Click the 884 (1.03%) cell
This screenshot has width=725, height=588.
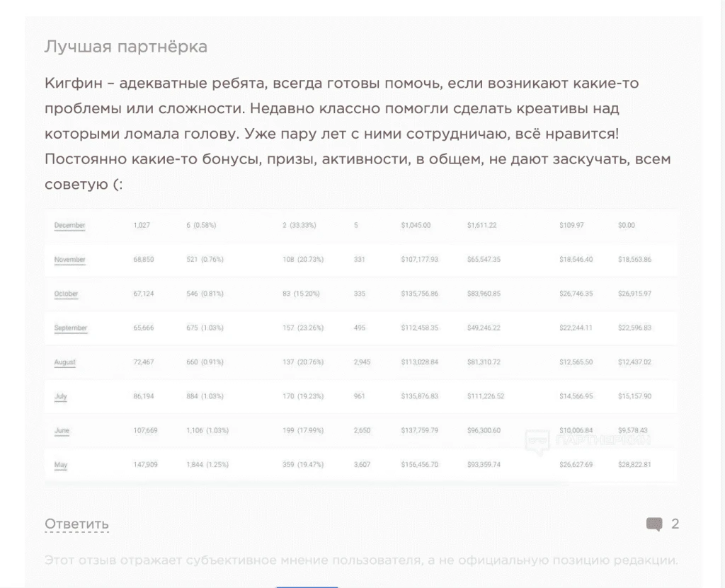pos(205,396)
